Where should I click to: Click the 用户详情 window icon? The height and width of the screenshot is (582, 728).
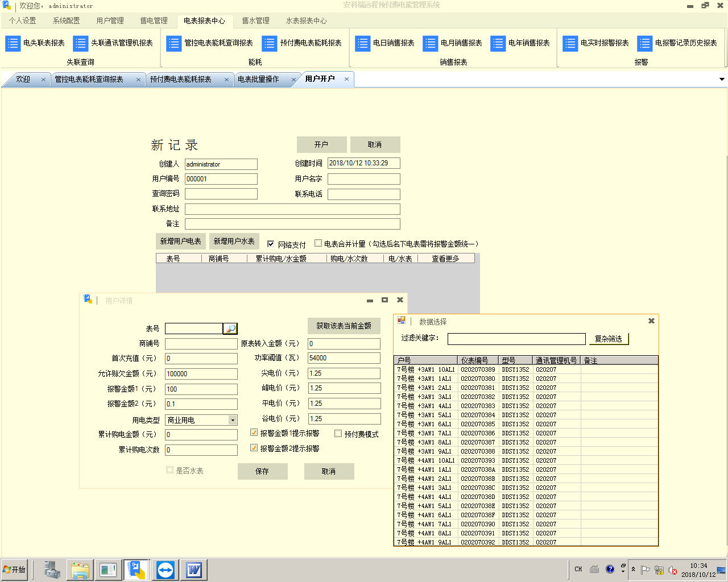88,300
